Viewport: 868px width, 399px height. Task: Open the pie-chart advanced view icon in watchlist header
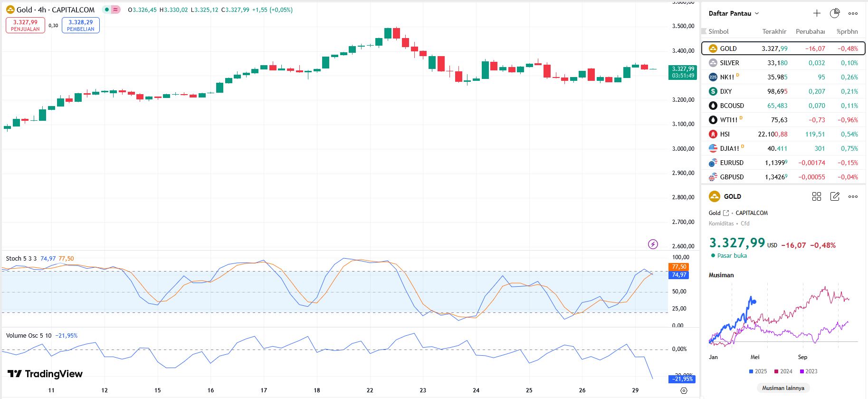(x=835, y=13)
